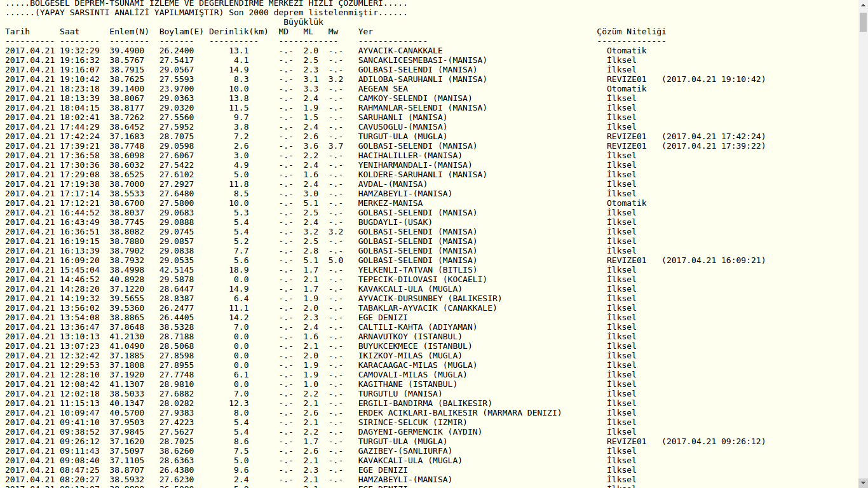Click the 'Çözüm Niteliği' column header
This screenshot has height=488, width=868.
click(x=631, y=32)
